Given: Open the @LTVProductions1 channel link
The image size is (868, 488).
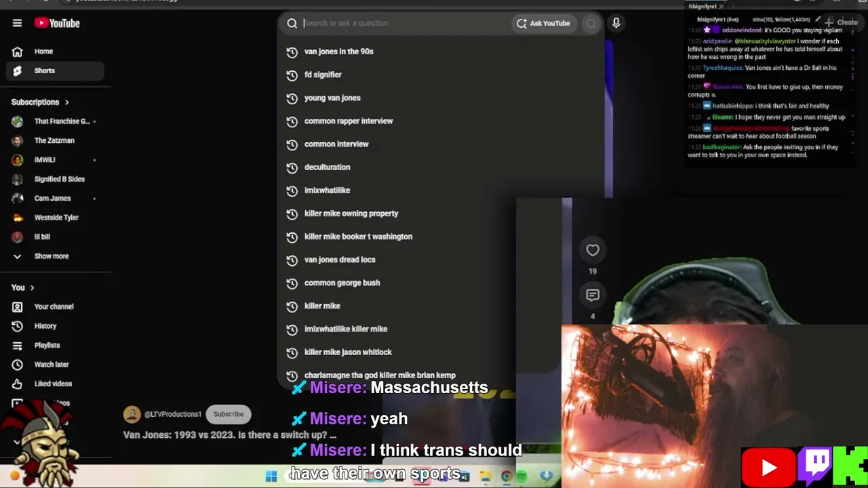Looking at the screenshot, I should pyautogui.click(x=173, y=414).
